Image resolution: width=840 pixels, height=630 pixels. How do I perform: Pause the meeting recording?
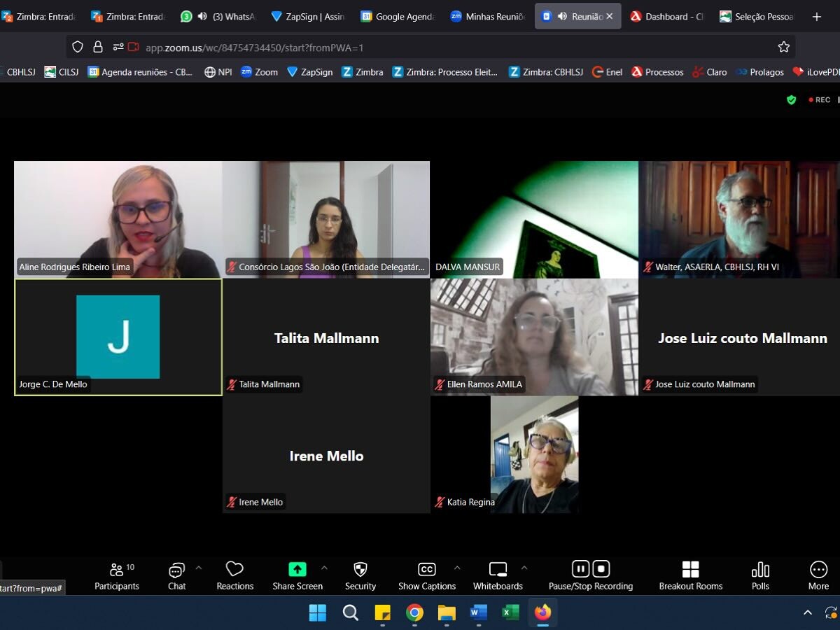[x=580, y=568]
